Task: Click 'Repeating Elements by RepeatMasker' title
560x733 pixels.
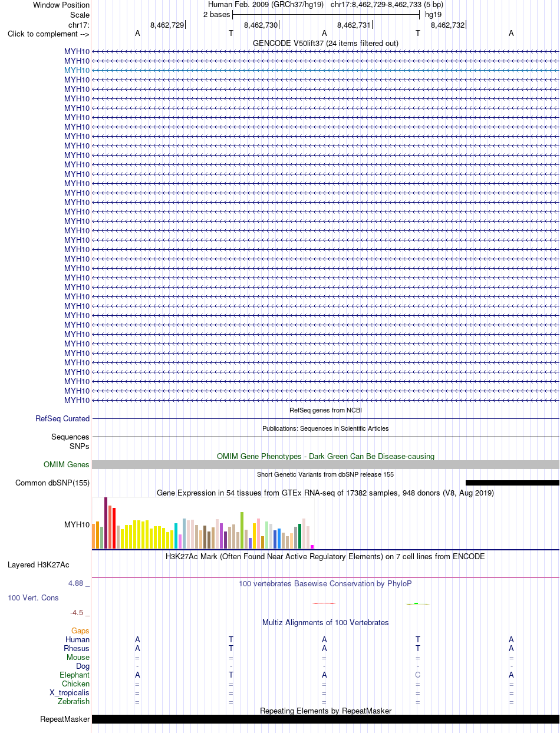Action: pyautogui.click(x=325, y=711)
